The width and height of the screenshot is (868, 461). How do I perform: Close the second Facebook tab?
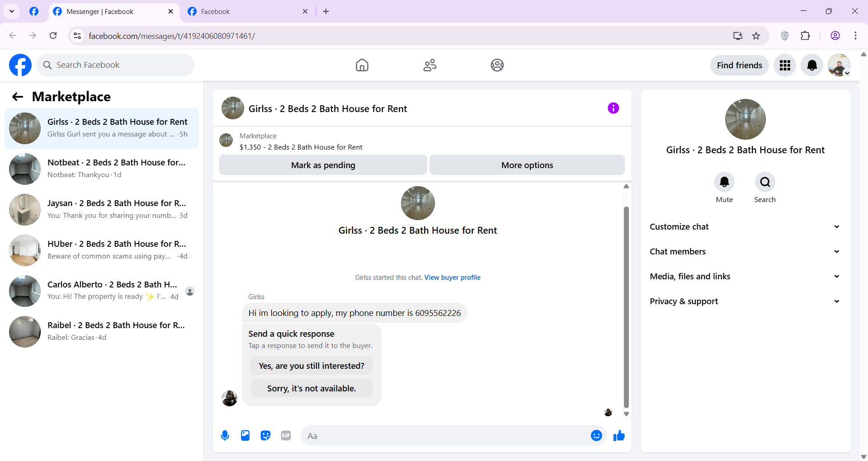click(305, 11)
